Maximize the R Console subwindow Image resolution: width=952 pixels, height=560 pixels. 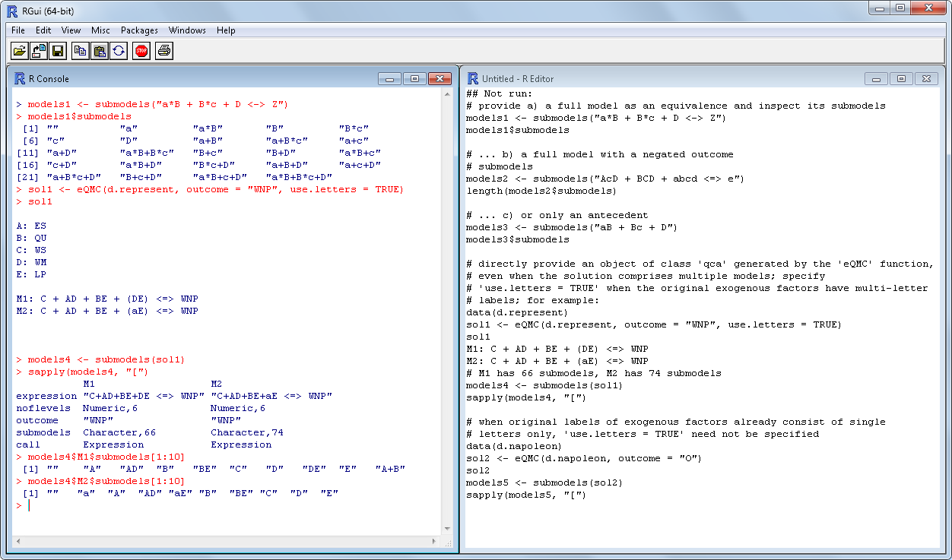click(x=414, y=78)
